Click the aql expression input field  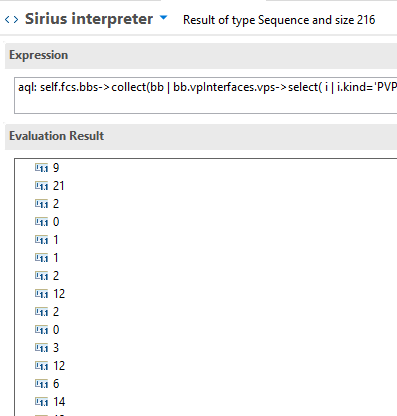pos(205,95)
